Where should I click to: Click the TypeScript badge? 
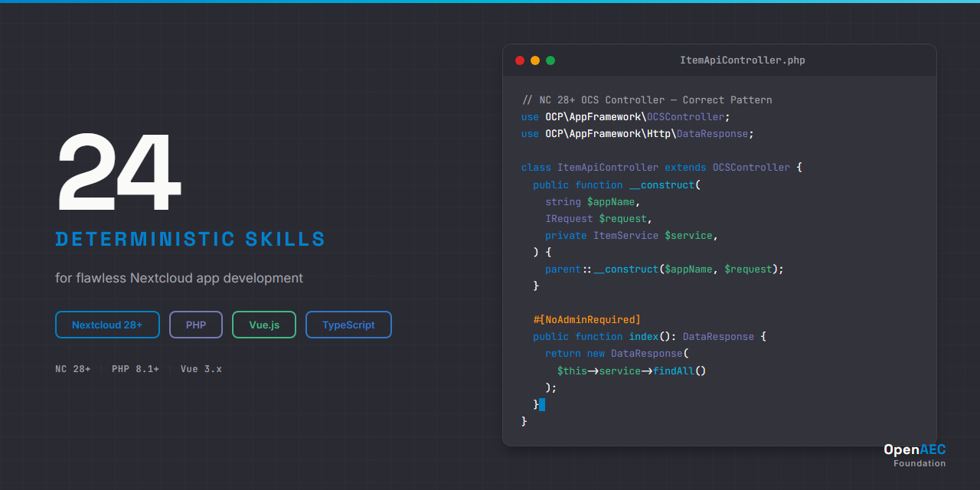pyautogui.click(x=348, y=325)
